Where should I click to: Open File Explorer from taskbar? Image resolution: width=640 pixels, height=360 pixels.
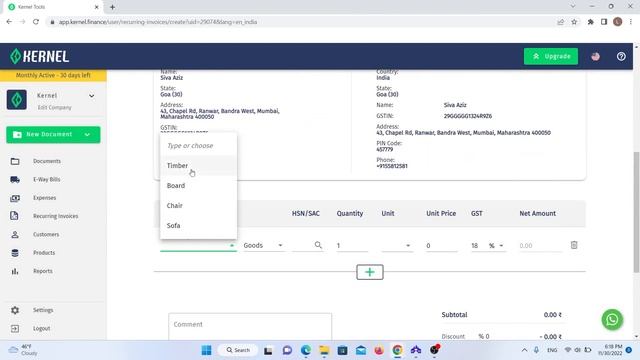[x=324, y=350]
